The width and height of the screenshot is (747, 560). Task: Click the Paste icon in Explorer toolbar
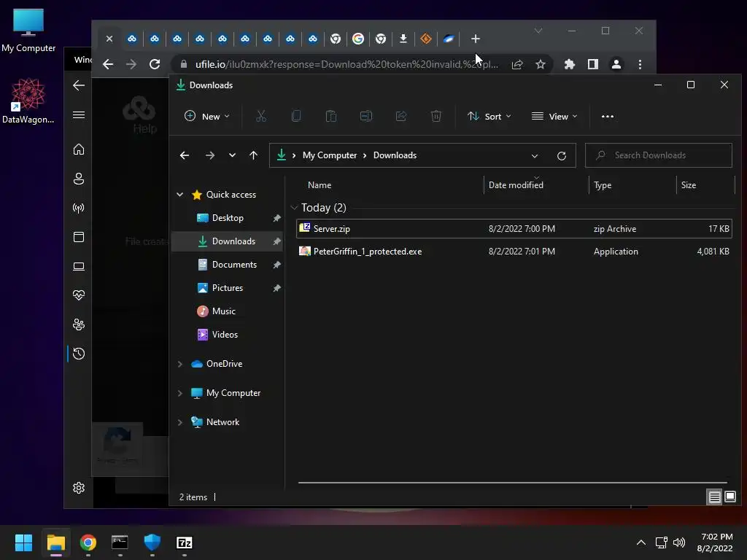point(330,116)
